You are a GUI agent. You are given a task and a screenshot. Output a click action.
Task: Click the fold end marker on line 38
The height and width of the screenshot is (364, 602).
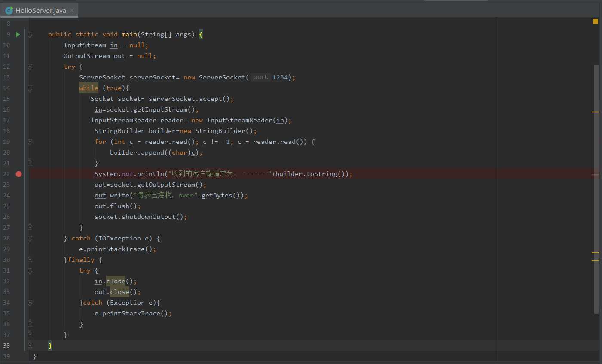(30, 346)
